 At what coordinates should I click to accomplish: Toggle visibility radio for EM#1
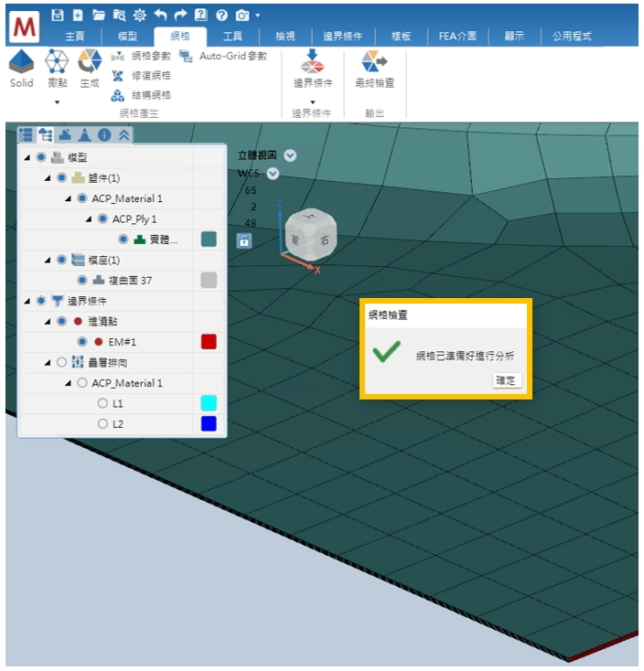click(82, 342)
